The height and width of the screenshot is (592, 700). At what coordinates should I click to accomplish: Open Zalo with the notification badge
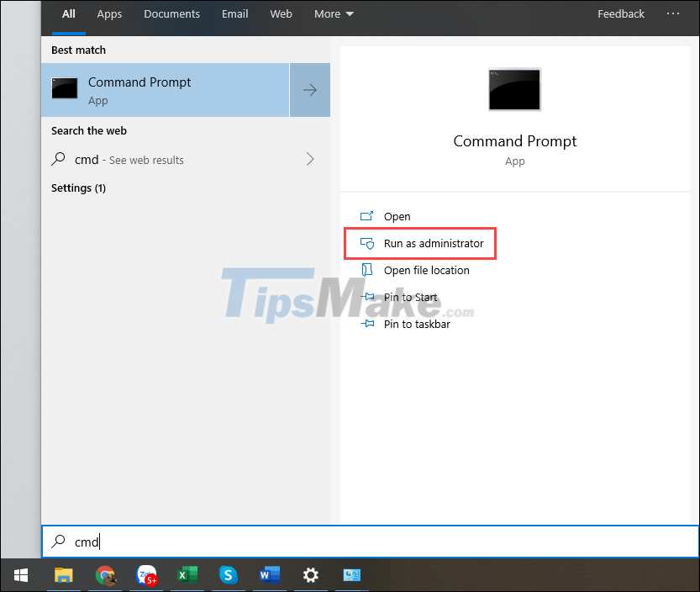coord(146,576)
